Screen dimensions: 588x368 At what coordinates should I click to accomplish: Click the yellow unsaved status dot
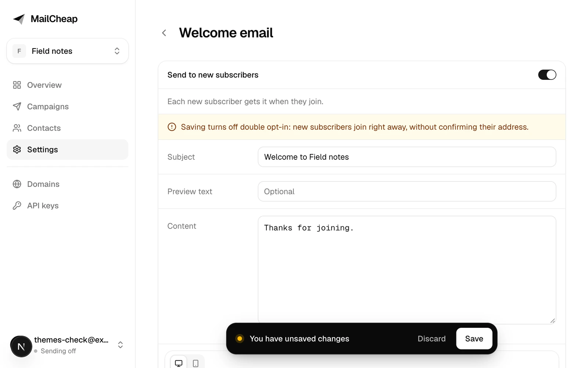pos(240,339)
